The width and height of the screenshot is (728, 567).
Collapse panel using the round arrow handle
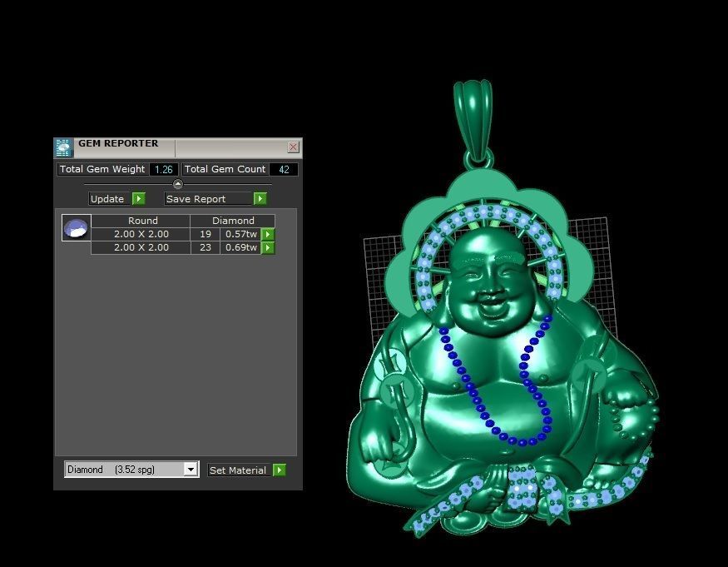tap(178, 184)
